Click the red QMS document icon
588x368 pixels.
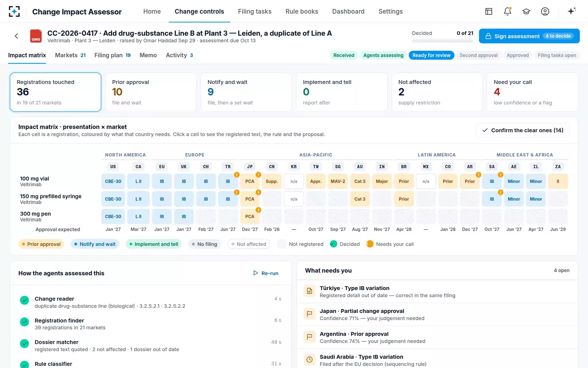click(x=36, y=36)
